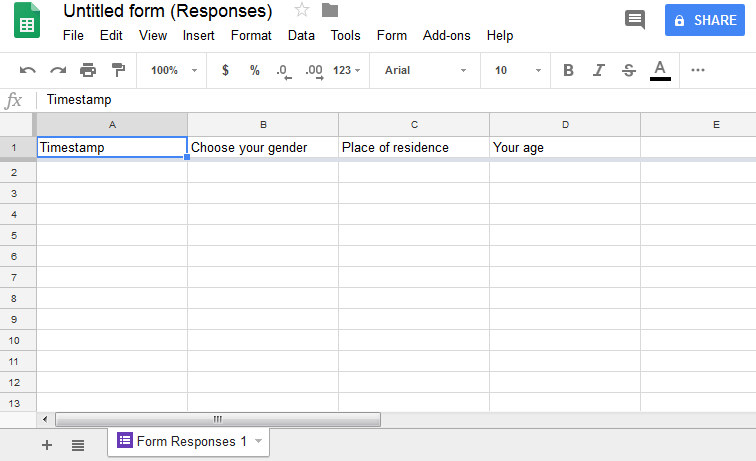Open the move to folder icon
This screenshot has height=461, width=756.
pyautogui.click(x=330, y=11)
